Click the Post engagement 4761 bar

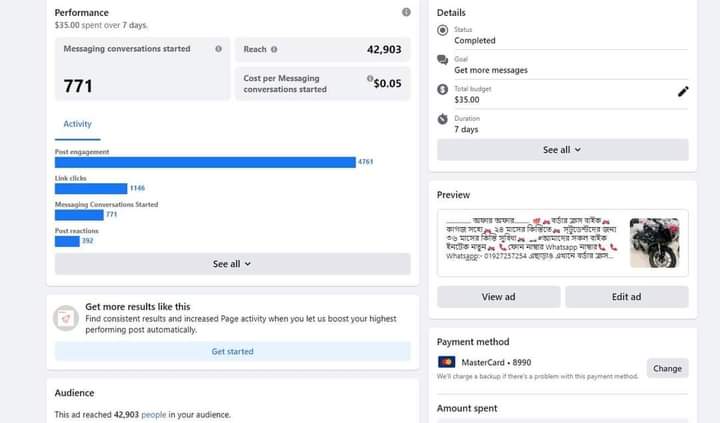point(205,162)
